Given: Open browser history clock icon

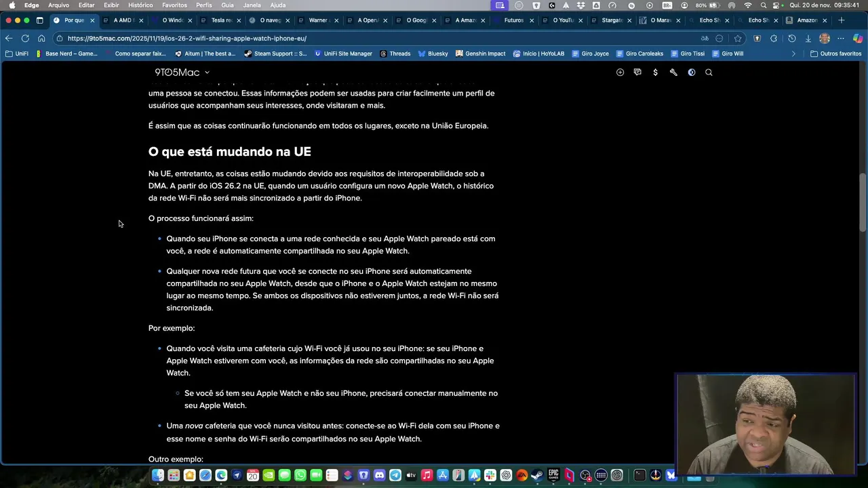Looking at the screenshot, I should pyautogui.click(x=791, y=39).
